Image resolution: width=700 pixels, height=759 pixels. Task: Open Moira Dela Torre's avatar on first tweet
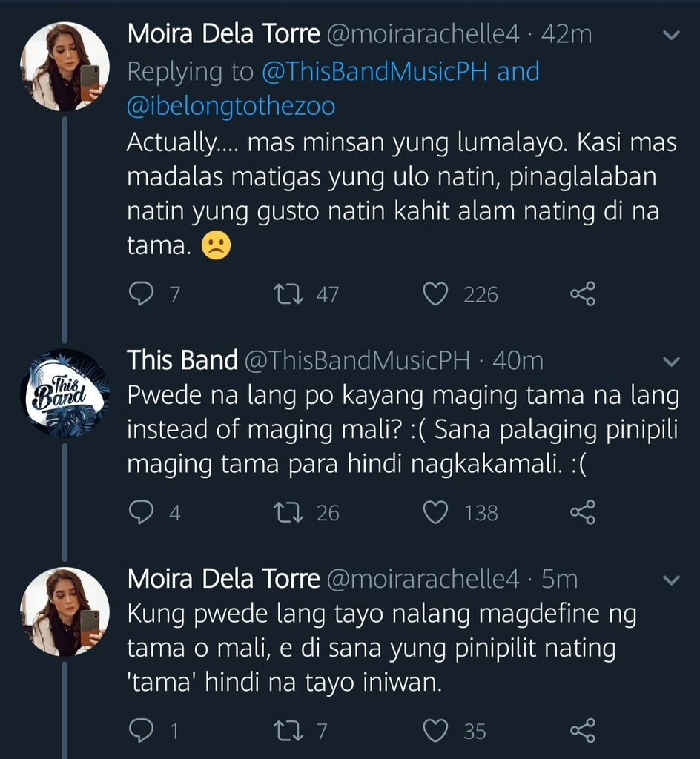[65, 67]
